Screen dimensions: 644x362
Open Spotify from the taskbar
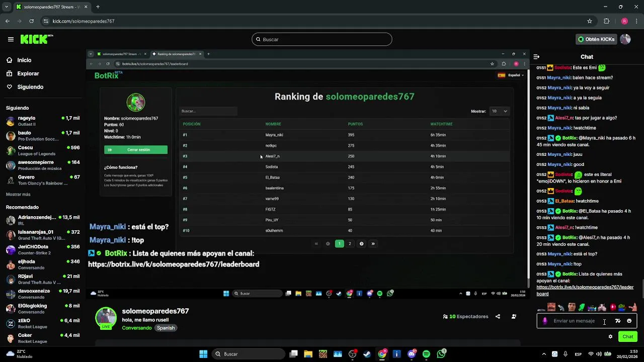point(426,354)
